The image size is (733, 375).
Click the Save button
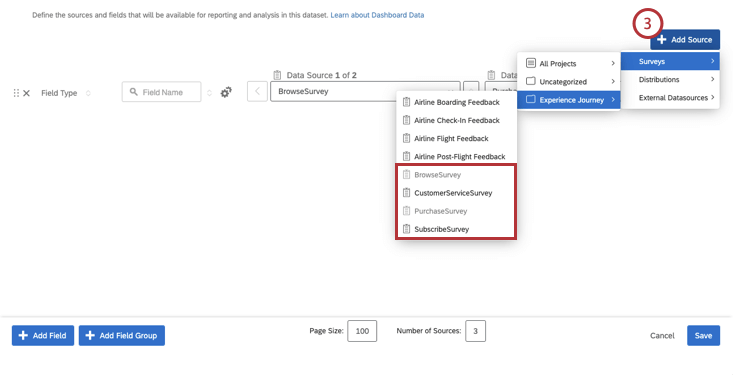coord(703,336)
